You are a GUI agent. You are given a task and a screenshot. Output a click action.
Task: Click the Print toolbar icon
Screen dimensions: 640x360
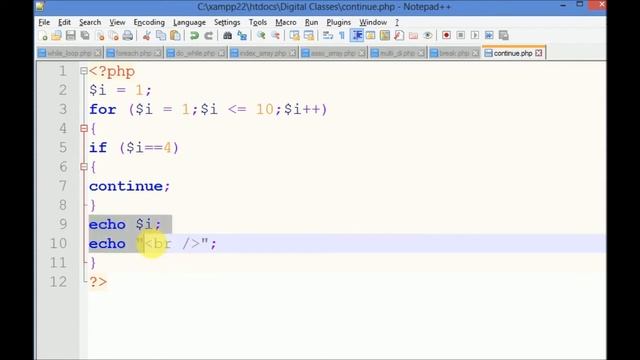click(x=128, y=36)
